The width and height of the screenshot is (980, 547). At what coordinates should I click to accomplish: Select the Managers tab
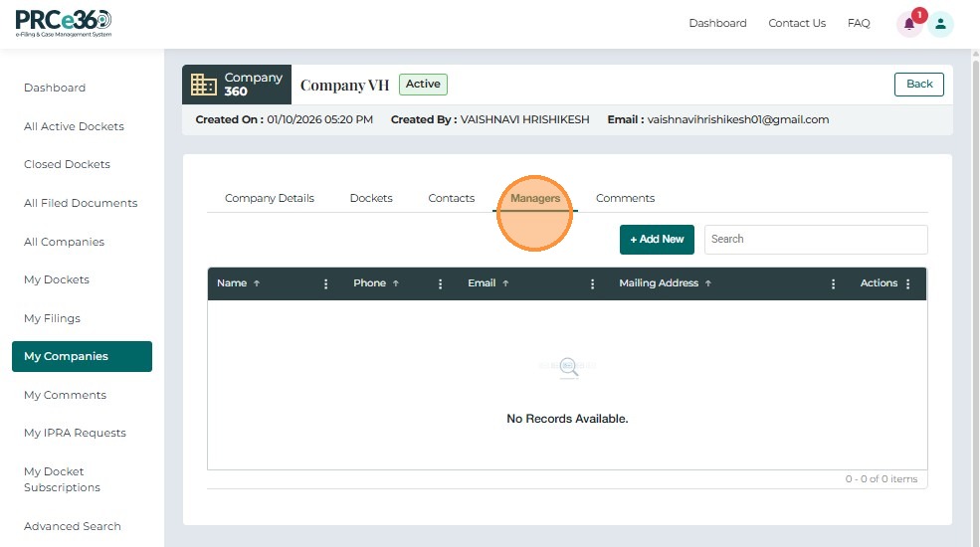pos(535,198)
